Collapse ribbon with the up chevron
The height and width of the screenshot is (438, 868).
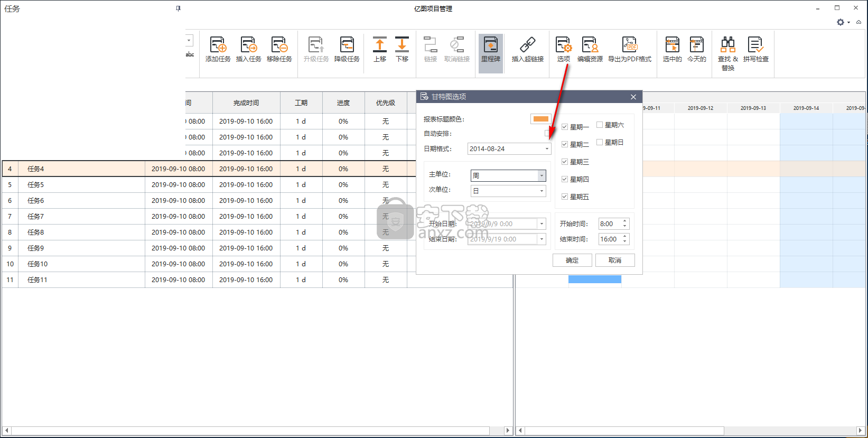859,22
